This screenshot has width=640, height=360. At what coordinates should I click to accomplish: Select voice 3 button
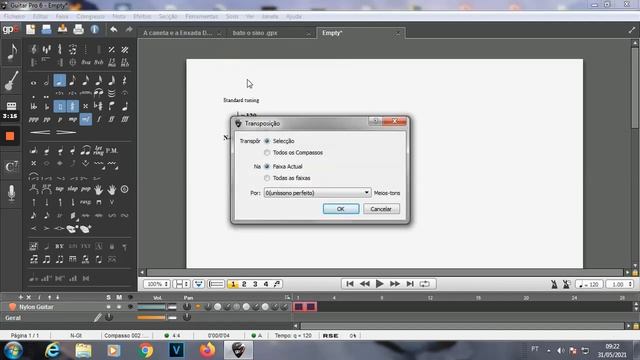pos(255,284)
